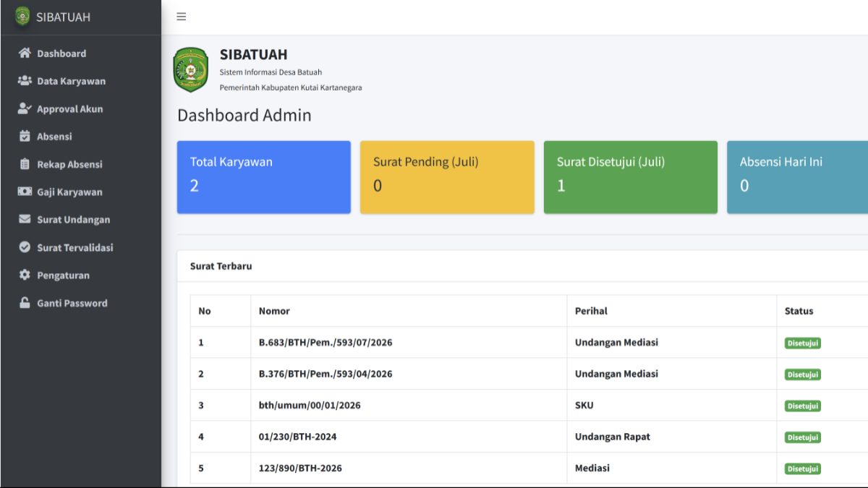Viewport: 868px width, 488px height.
Task: Select nomor 123/890/BTH-2026
Action: coord(300,468)
